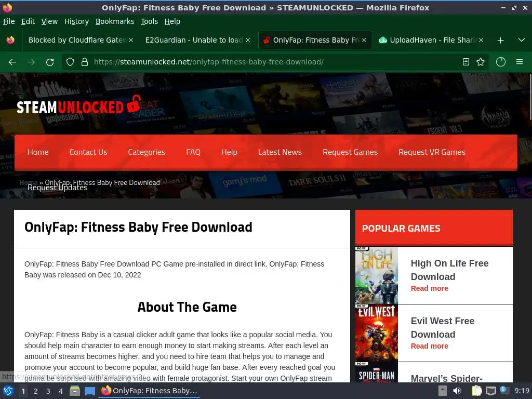
Task: Bookmark this page with star
Action: click(481, 62)
